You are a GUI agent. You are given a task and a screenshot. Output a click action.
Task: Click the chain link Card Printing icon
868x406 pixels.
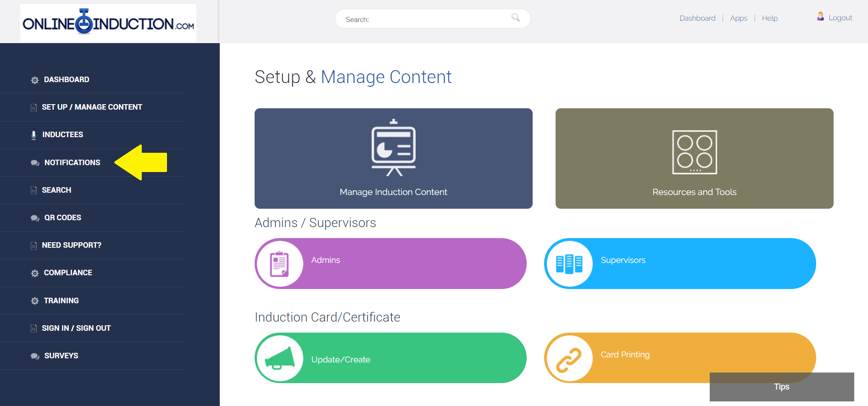569,358
